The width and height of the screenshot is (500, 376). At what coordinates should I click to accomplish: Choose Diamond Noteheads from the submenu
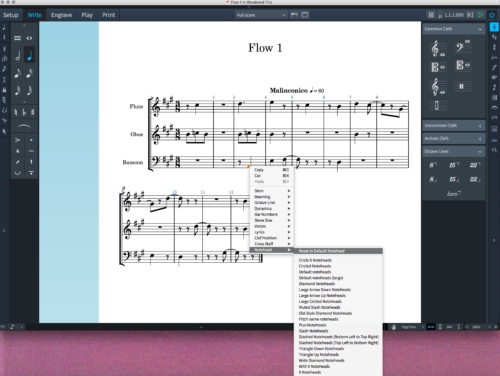(338, 284)
